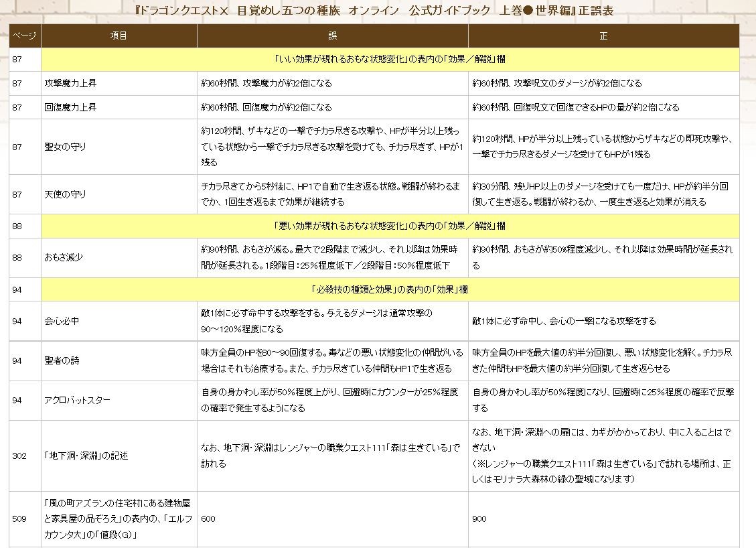Image resolution: width=756 pixels, height=548 pixels.
Task: Click the 聖女の守り item cell
Action: (x=119, y=147)
